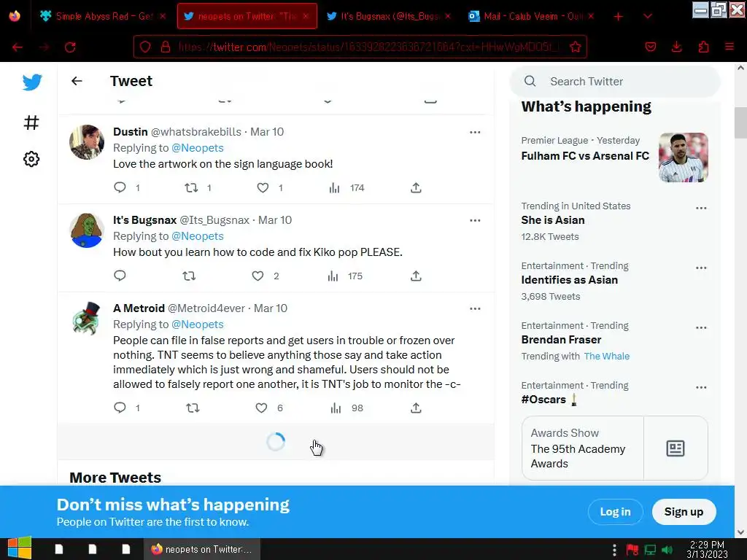747x560 pixels.
Task: Open the taskbar clock showing 2:29 PM
Action: pos(707,549)
